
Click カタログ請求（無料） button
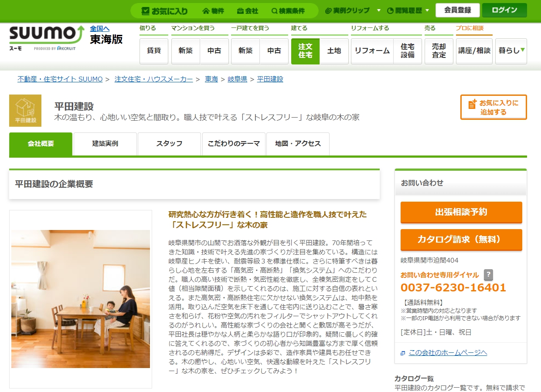click(461, 240)
